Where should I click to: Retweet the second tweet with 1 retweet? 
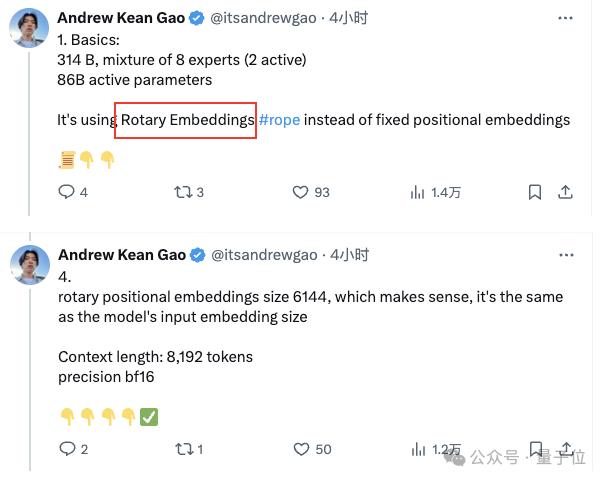click(184, 449)
